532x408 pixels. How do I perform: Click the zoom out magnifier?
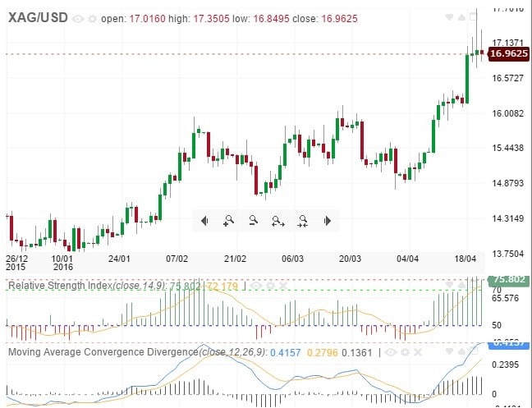(254, 220)
